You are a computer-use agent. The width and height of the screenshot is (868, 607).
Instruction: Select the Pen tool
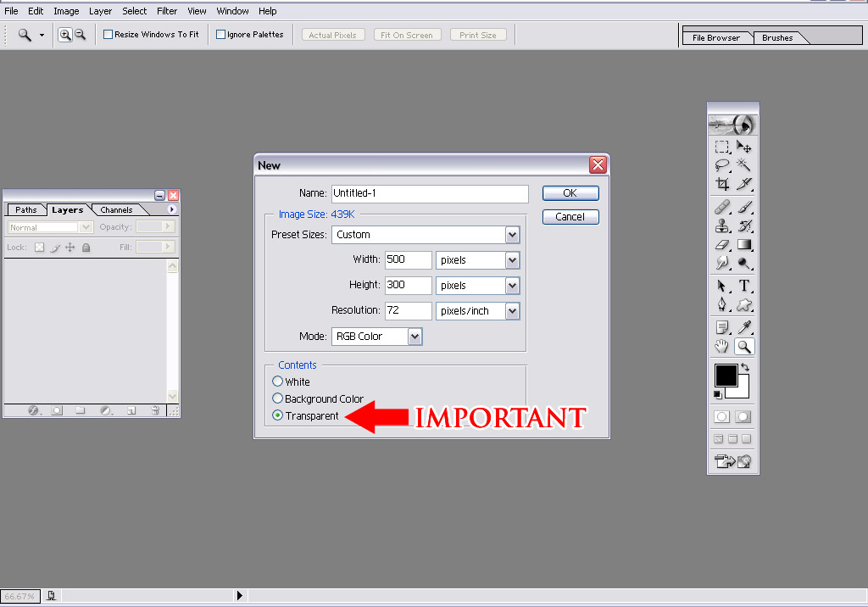click(x=722, y=304)
